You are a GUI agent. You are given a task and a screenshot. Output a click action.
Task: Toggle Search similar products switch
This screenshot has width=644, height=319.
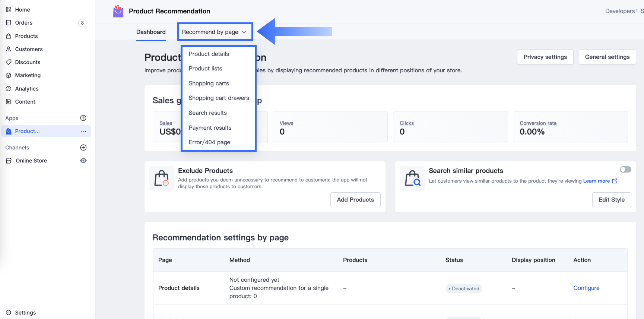point(625,170)
